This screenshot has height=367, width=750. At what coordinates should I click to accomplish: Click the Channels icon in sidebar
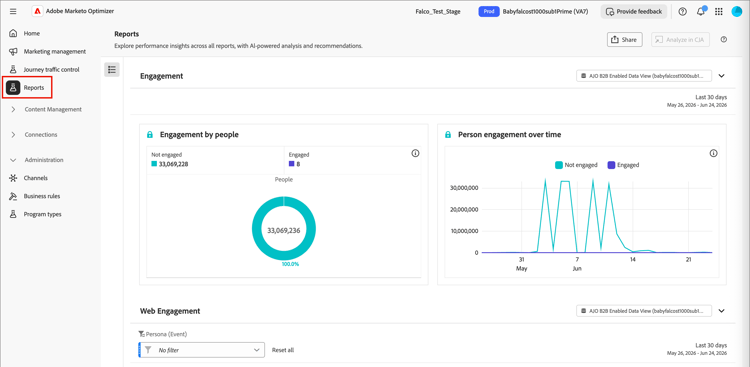click(x=13, y=178)
